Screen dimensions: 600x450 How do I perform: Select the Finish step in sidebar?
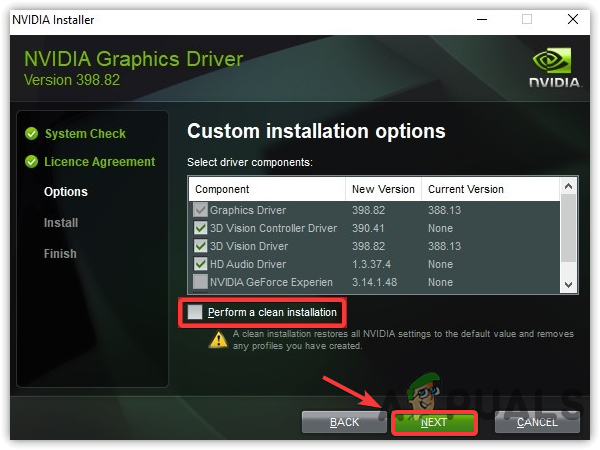click(x=60, y=254)
